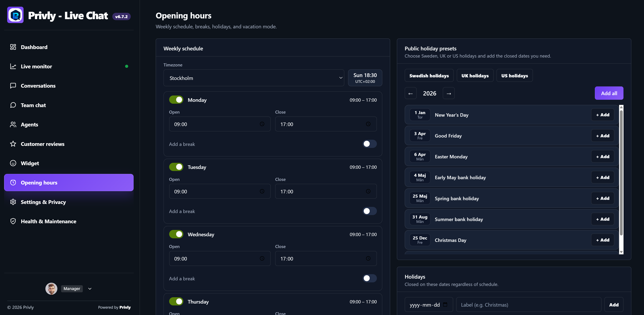The width and height of the screenshot is (644, 315).
Task: Open time picker for Monday close time
Action: point(368,124)
